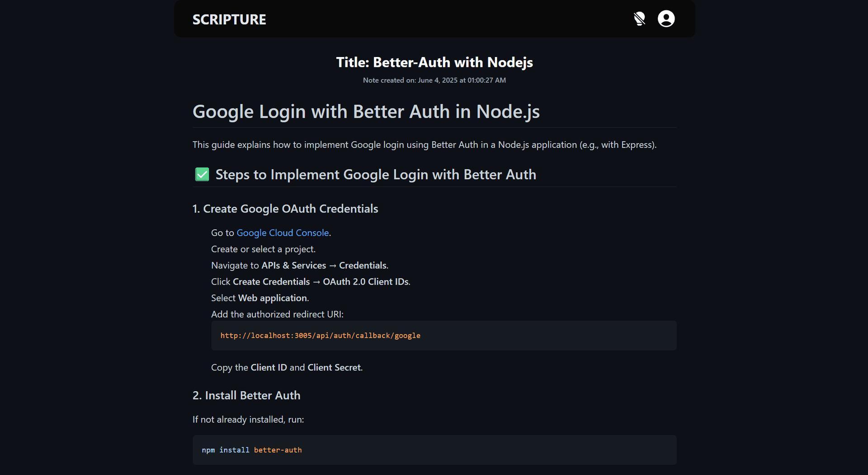This screenshot has width=868, height=475.
Task: Click the intro paragraph 'This guide explains'
Action: coord(425,145)
